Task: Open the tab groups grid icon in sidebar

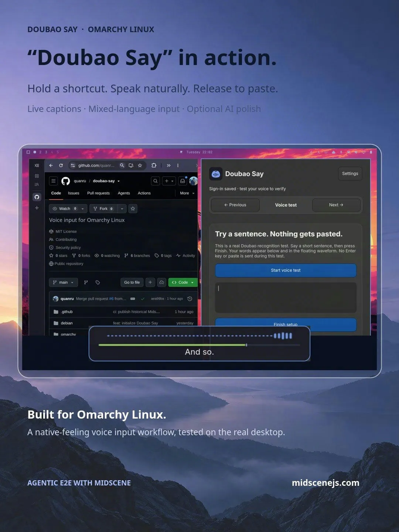Action: click(37, 176)
